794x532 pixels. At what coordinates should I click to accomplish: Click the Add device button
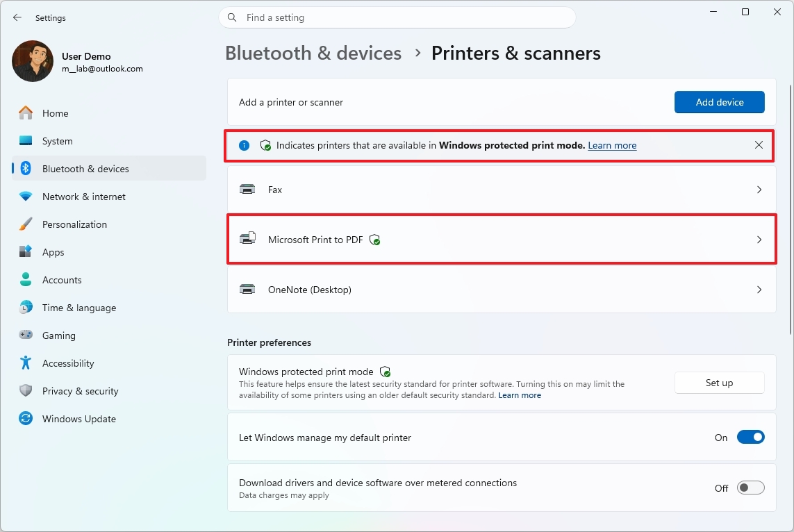(719, 102)
